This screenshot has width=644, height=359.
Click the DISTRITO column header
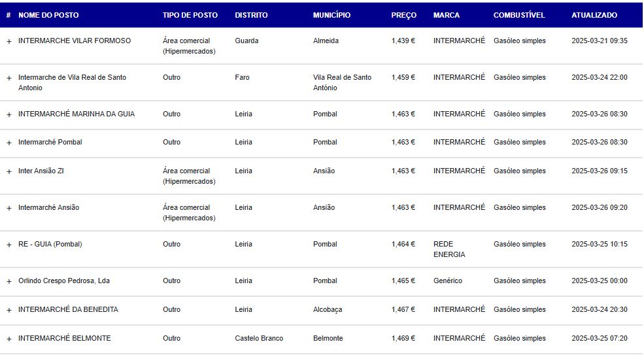[251, 15]
